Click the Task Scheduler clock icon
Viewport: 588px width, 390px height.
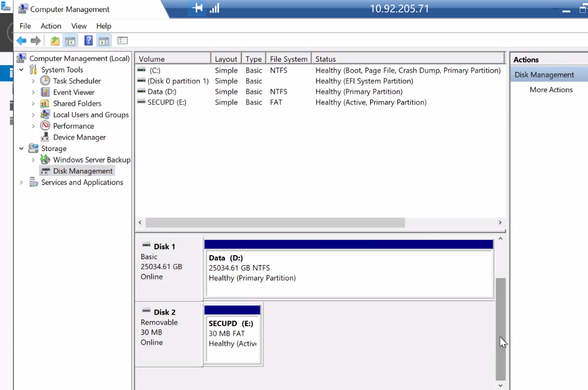45,81
